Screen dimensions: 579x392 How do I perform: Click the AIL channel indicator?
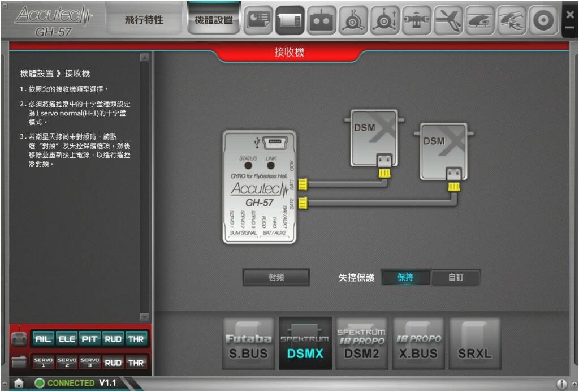tap(43, 339)
